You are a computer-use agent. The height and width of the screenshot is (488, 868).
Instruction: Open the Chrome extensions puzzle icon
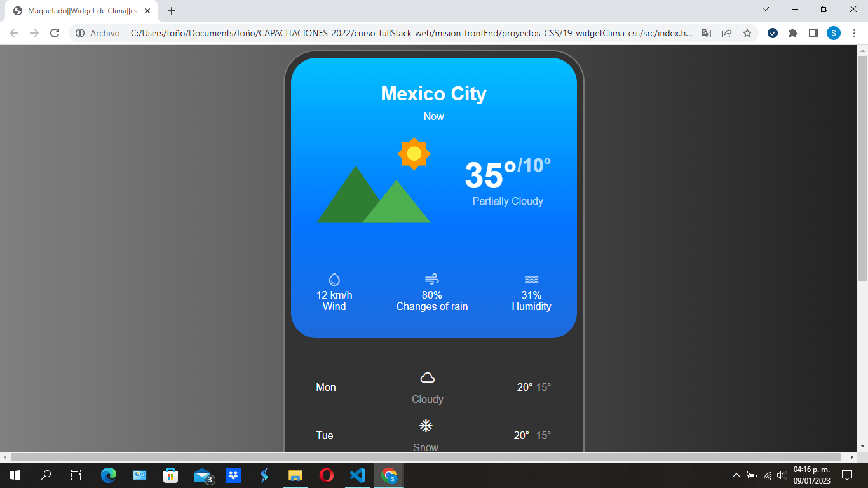click(x=792, y=33)
